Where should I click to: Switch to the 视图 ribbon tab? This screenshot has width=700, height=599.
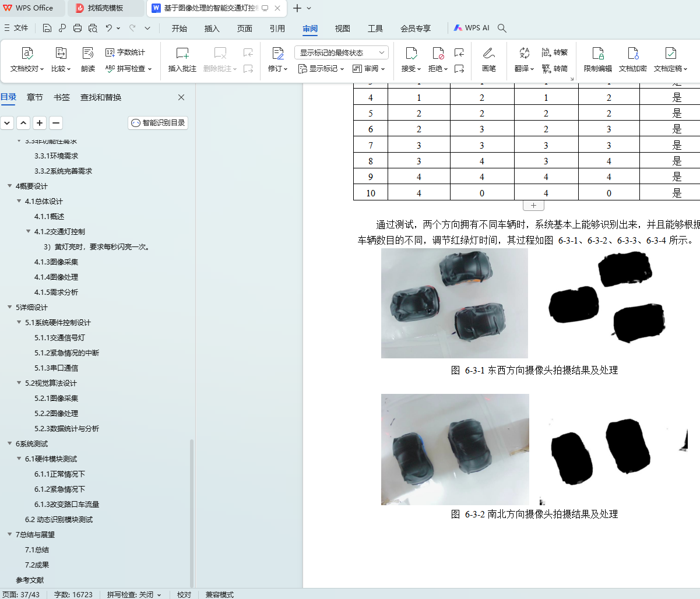(343, 29)
